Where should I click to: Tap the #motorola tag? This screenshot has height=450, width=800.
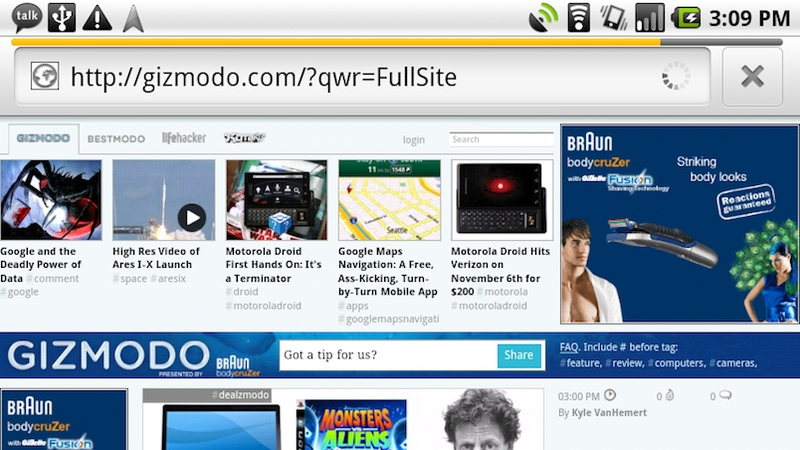pos(502,292)
